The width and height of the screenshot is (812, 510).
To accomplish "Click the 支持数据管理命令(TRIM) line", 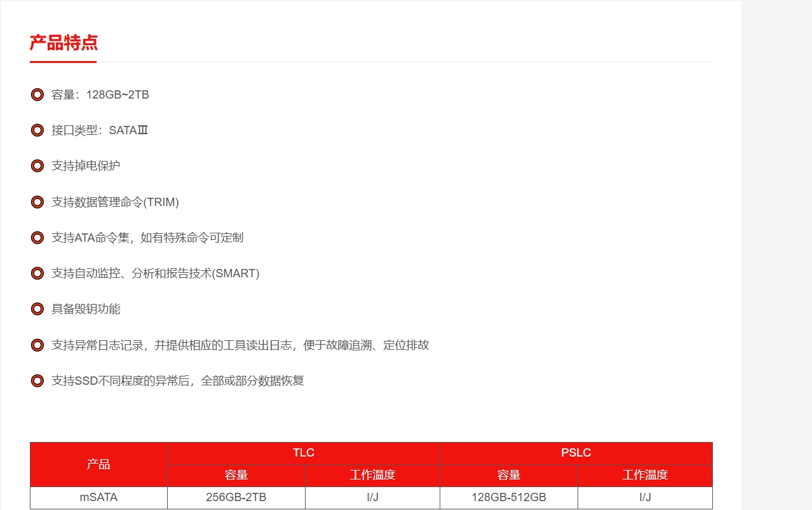I will click(115, 202).
